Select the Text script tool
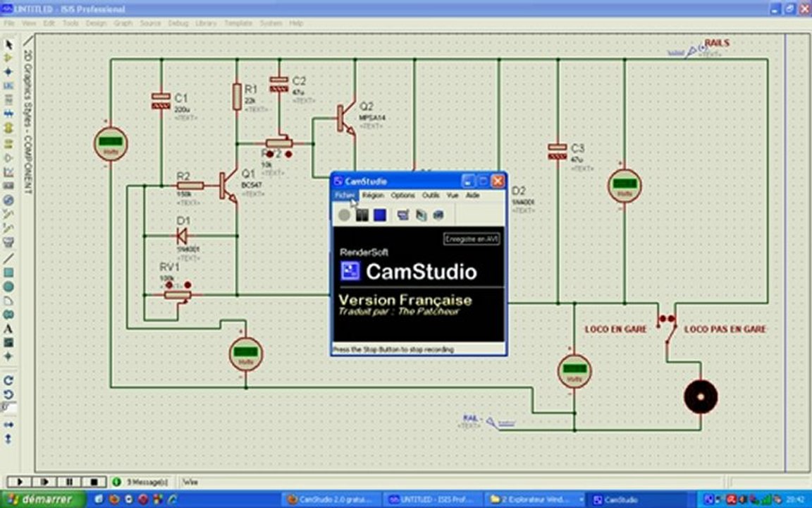 (8, 99)
